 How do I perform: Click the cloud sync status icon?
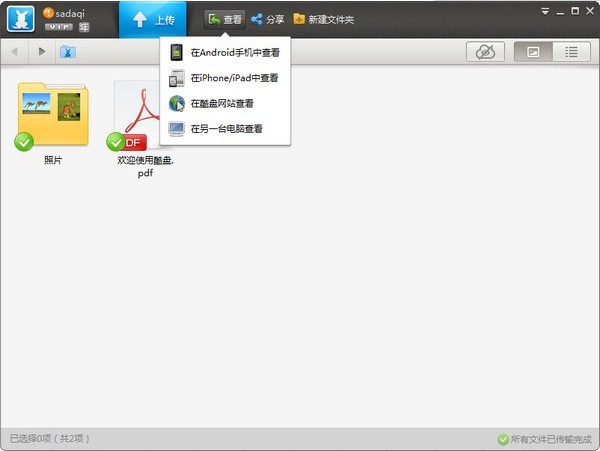[x=485, y=52]
